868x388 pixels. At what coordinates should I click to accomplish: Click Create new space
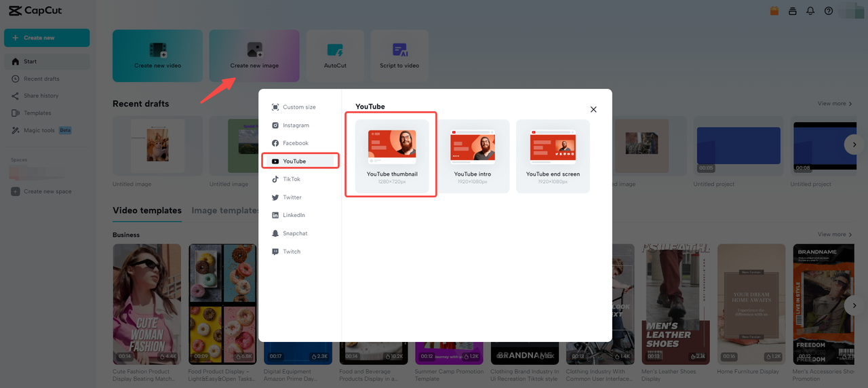(x=47, y=191)
